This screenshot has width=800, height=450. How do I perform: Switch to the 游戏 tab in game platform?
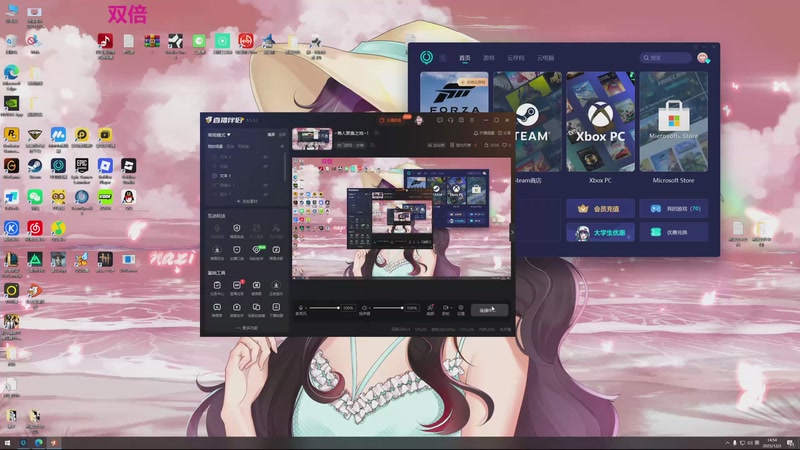(x=489, y=58)
